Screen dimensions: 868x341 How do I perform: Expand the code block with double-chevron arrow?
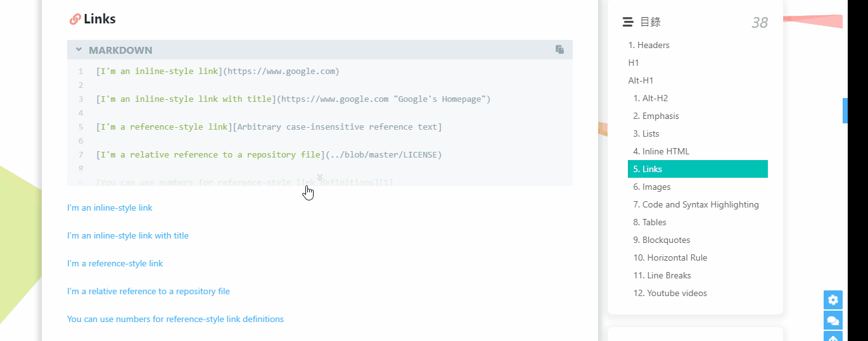(320, 178)
